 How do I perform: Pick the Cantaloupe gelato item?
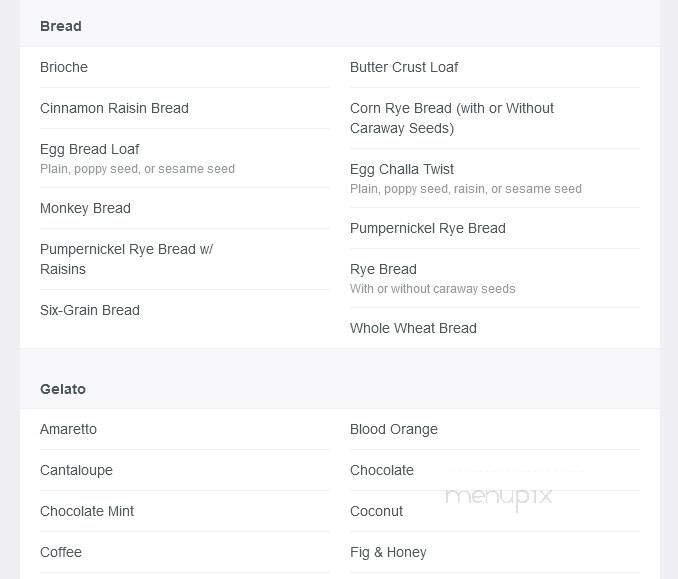(76, 470)
